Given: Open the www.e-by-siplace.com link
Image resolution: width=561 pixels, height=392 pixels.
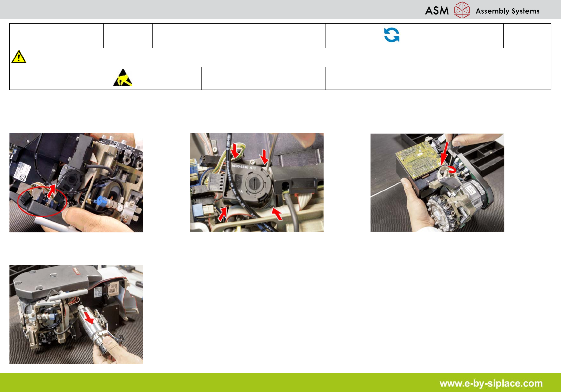Looking at the screenshot, I should pos(491,383).
